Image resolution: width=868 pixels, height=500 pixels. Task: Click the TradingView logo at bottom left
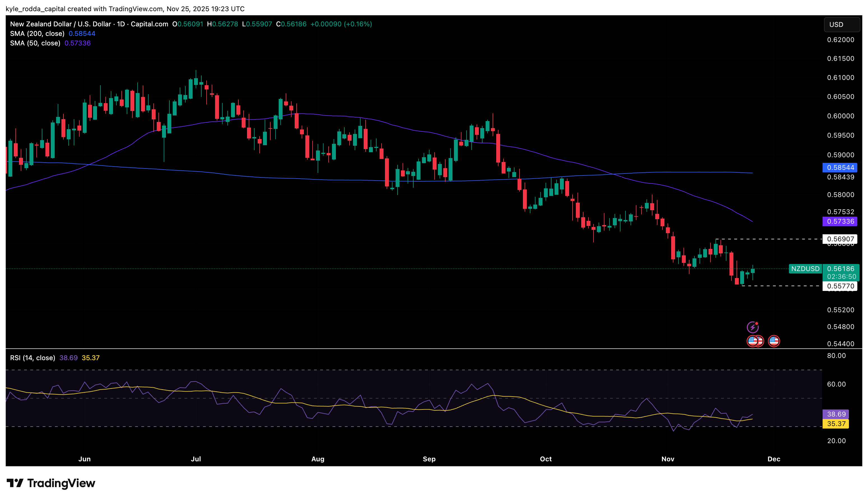(51, 483)
